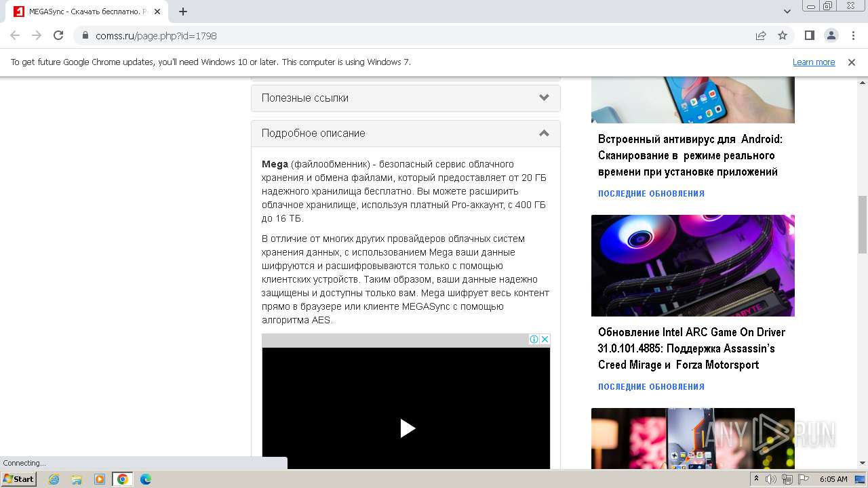Close the ad with the X icon
The image size is (868, 488).
coord(545,340)
